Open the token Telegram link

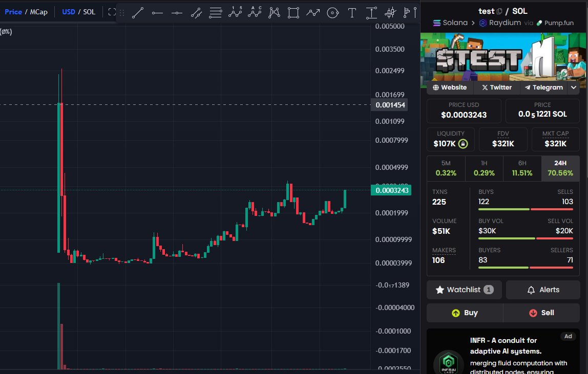click(544, 87)
